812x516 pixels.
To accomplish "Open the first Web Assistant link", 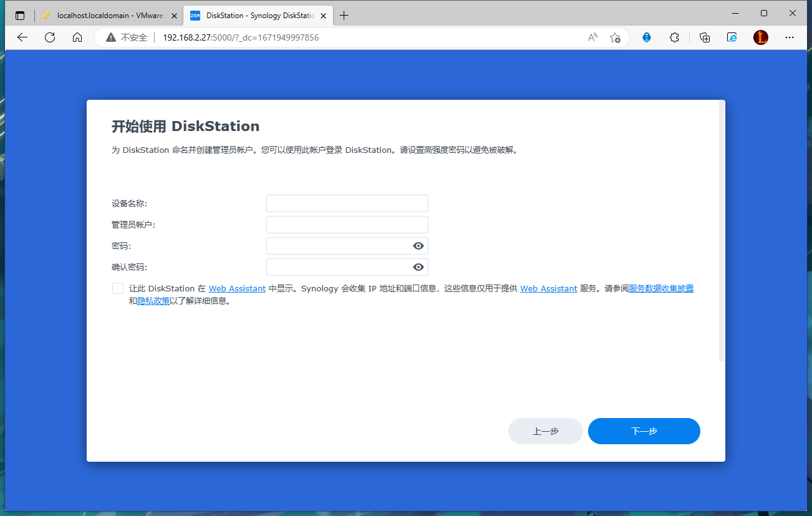I will pyautogui.click(x=237, y=289).
